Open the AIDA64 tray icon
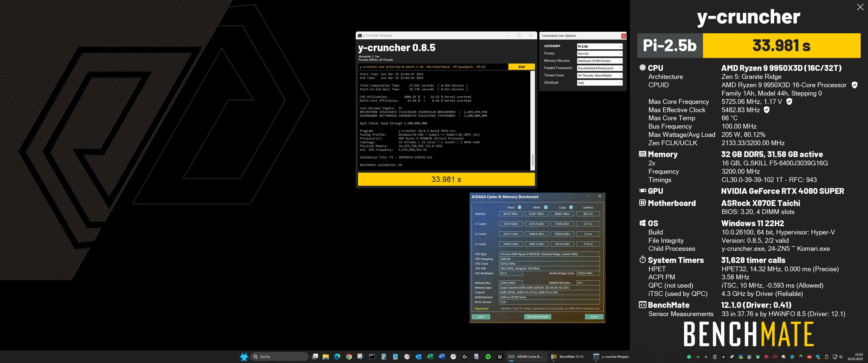Image resolution: width=868 pixels, height=363 pixels. [x=809, y=357]
